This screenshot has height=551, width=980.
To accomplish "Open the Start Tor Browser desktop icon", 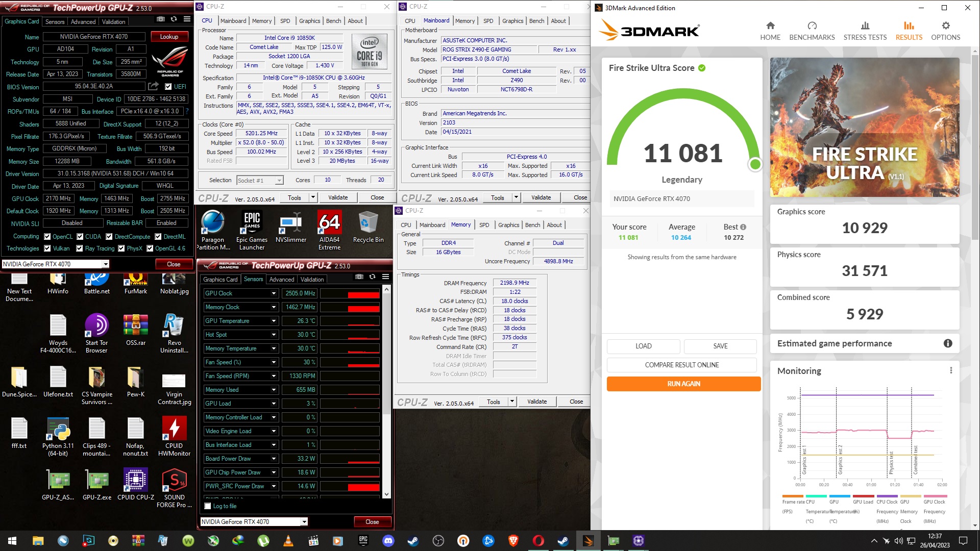I will tap(96, 333).
